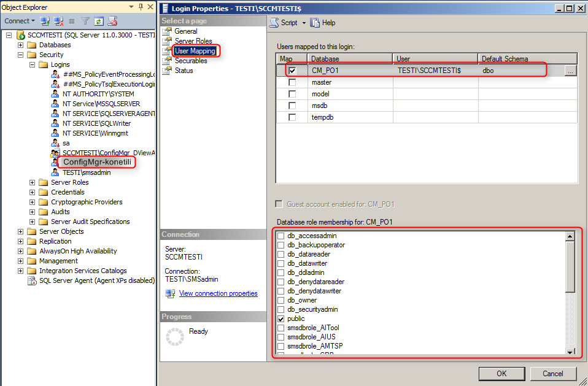Check the Map checkbox for model
The image size is (588, 386).
click(292, 94)
